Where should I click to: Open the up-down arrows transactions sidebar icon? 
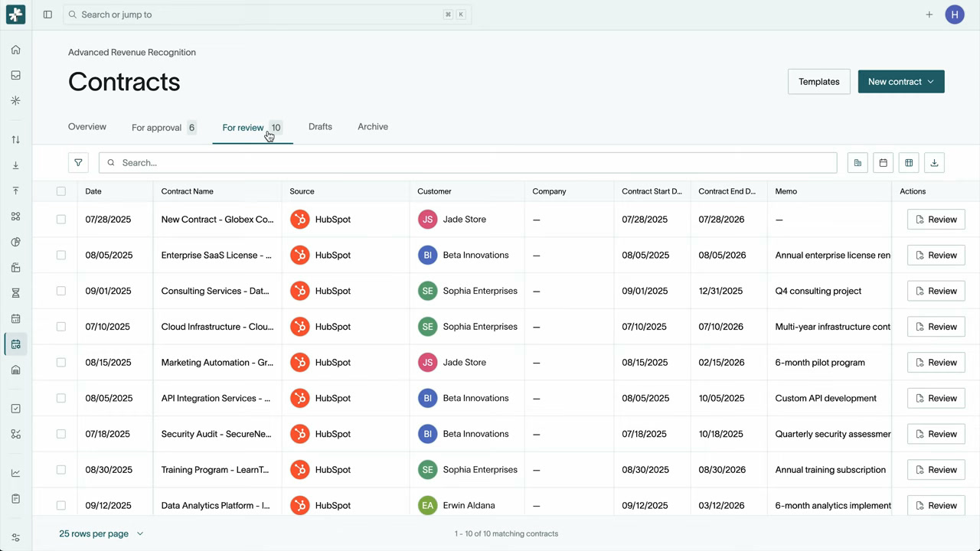click(x=15, y=139)
